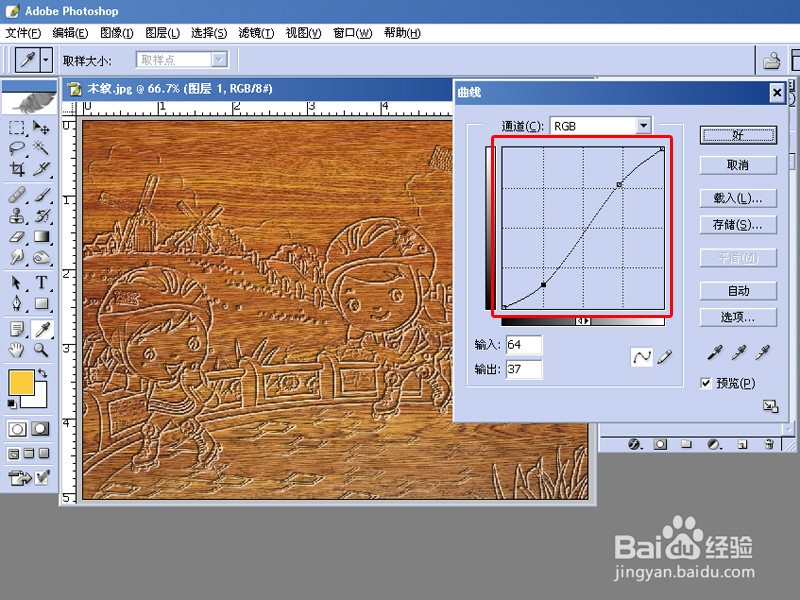The height and width of the screenshot is (600, 800).
Task: Select the Pen tool
Action: (x=17, y=303)
